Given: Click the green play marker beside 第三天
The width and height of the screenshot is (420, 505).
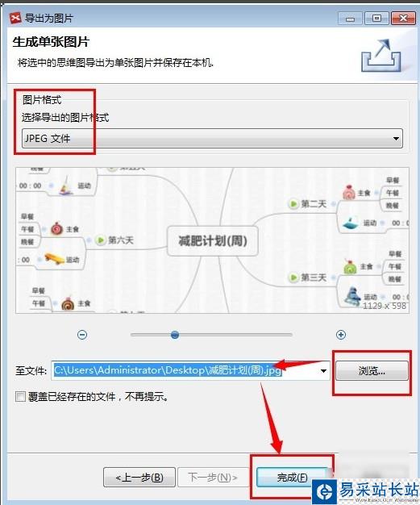Looking at the screenshot, I should coord(293,278).
